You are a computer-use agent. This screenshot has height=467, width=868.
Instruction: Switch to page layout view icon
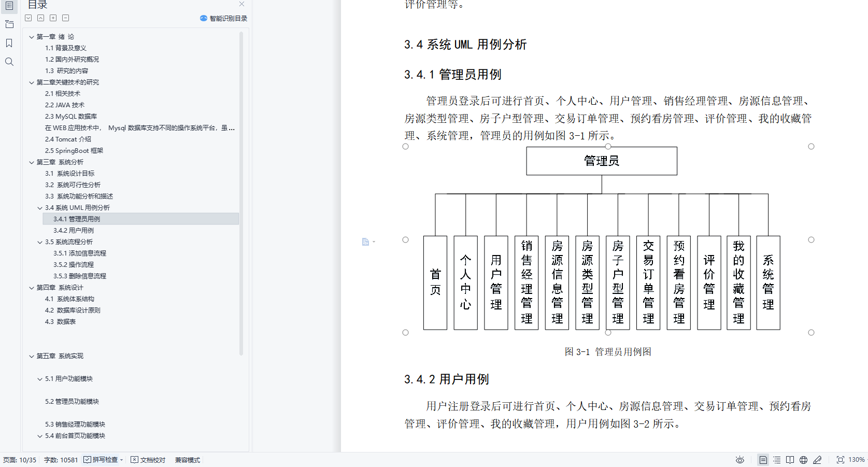[x=763, y=460]
